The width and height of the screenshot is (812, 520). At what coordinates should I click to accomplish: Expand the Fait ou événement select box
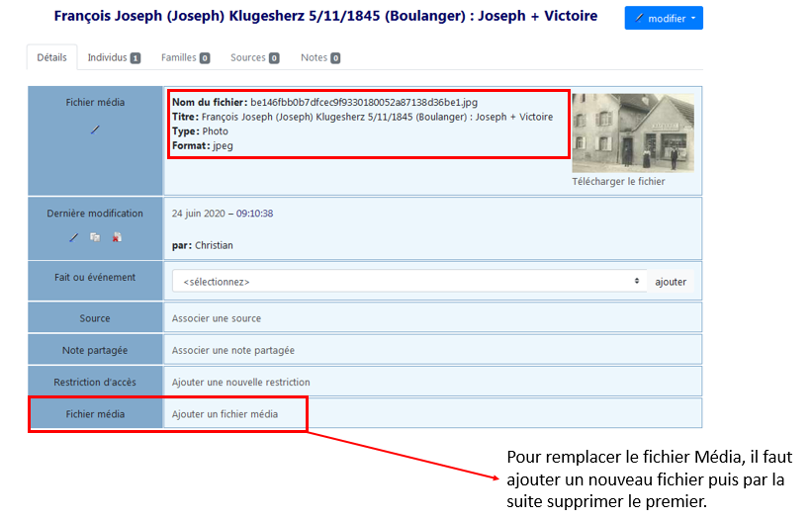pyautogui.click(x=409, y=282)
